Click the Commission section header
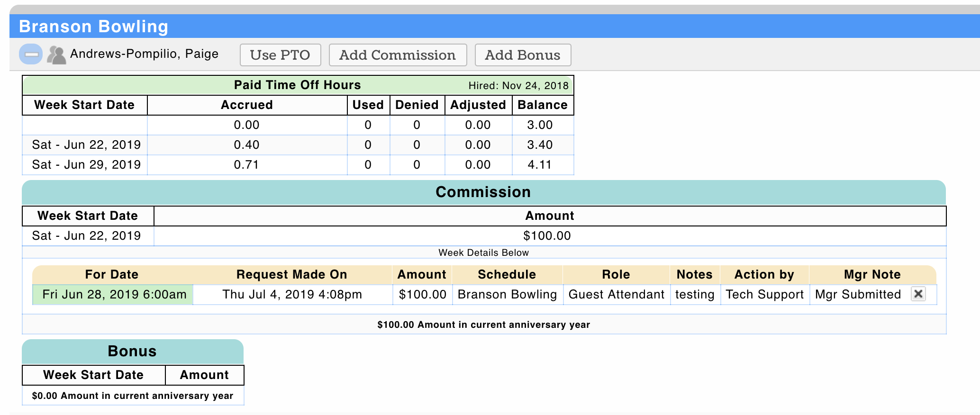 483,192
